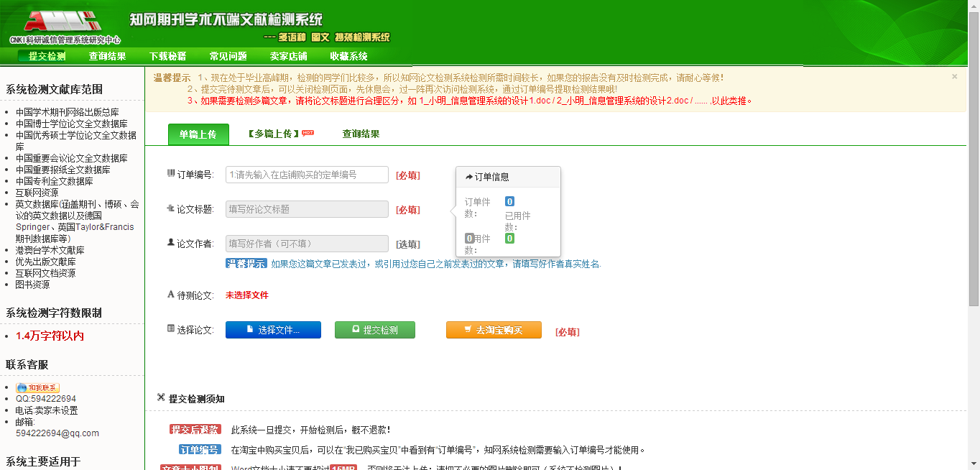Click the 1.4万字符以内 limit text
Screen dimensions: 980x470
[x=50, y=336]
